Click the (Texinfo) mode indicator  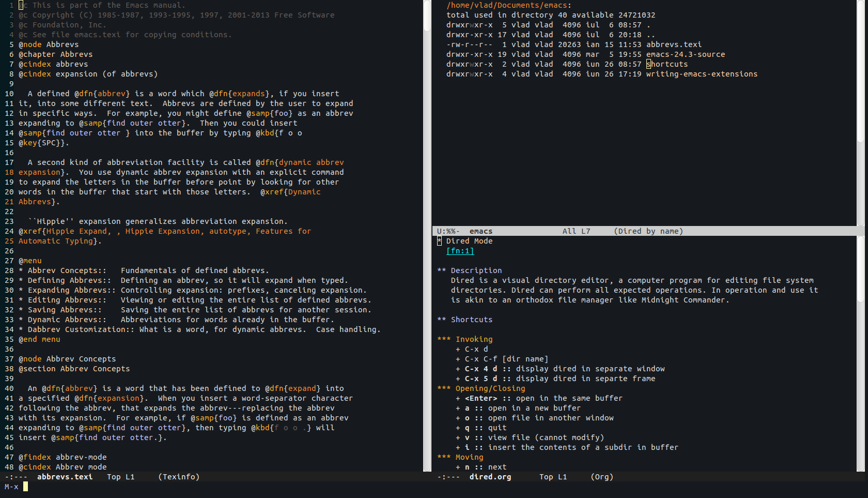[x=179, y=477]
